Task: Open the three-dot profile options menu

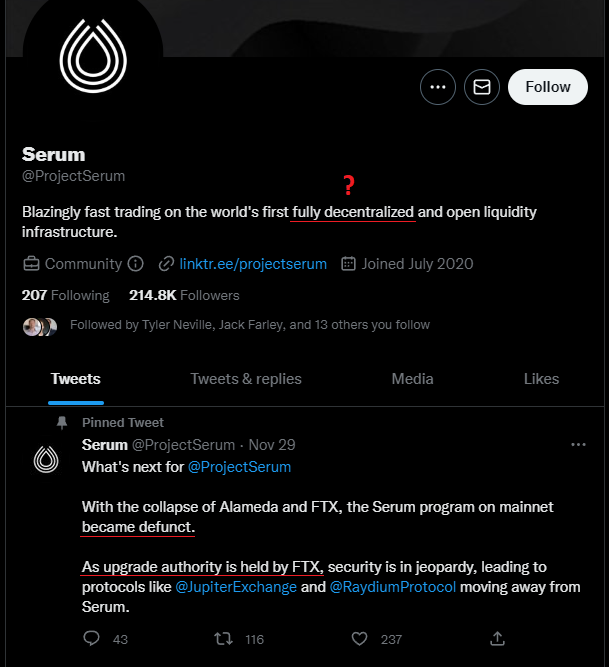Action: point(437,87)
